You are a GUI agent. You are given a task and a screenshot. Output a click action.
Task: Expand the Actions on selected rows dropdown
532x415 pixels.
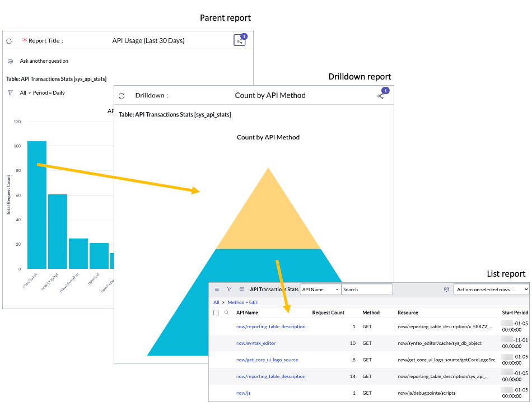(491, 289)
